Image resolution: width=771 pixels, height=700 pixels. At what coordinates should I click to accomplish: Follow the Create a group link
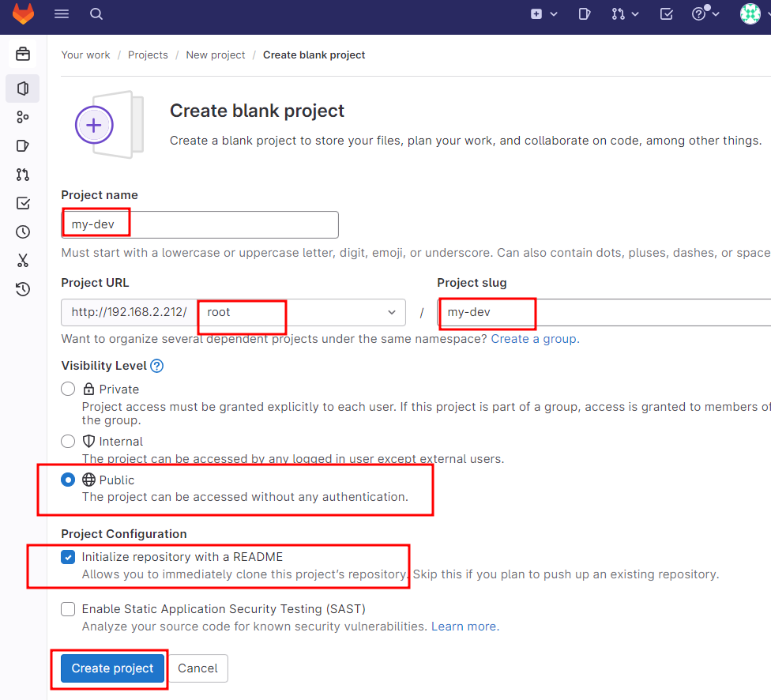click(x=535, y=339)
